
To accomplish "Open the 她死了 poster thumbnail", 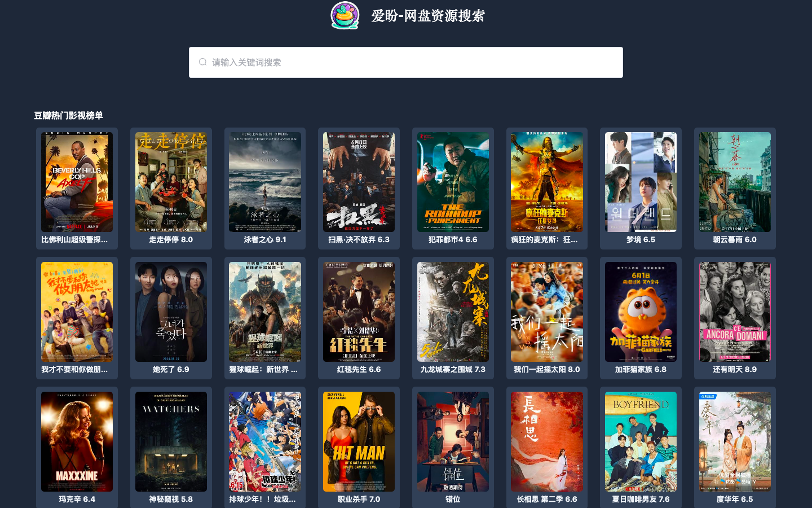I will (x=171, y=312).
